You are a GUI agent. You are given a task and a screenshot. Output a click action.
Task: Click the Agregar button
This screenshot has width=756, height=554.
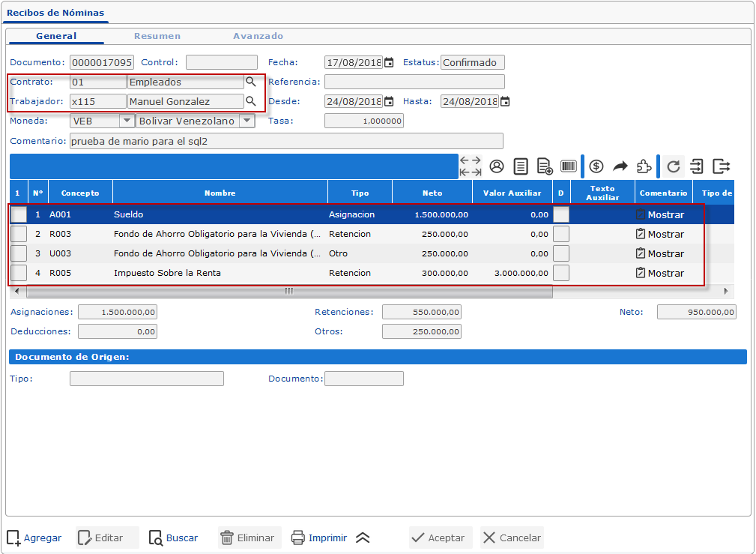coord(34,538)
